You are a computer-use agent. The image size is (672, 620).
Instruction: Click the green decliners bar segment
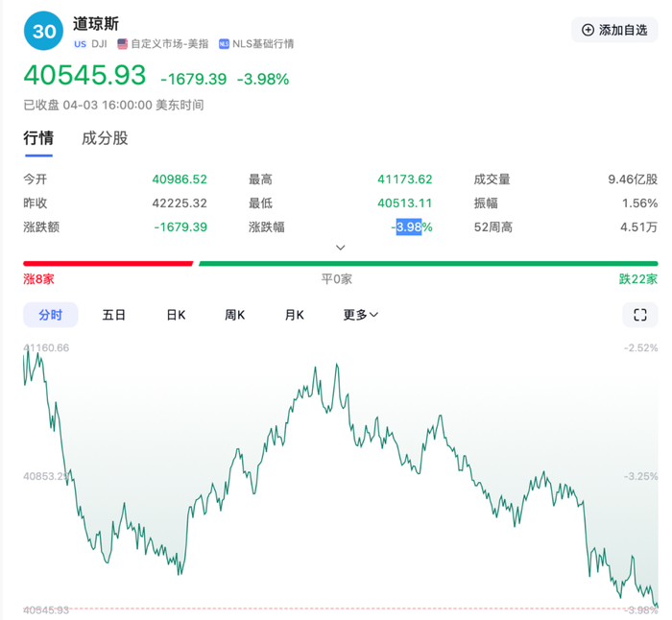point(428,264)
